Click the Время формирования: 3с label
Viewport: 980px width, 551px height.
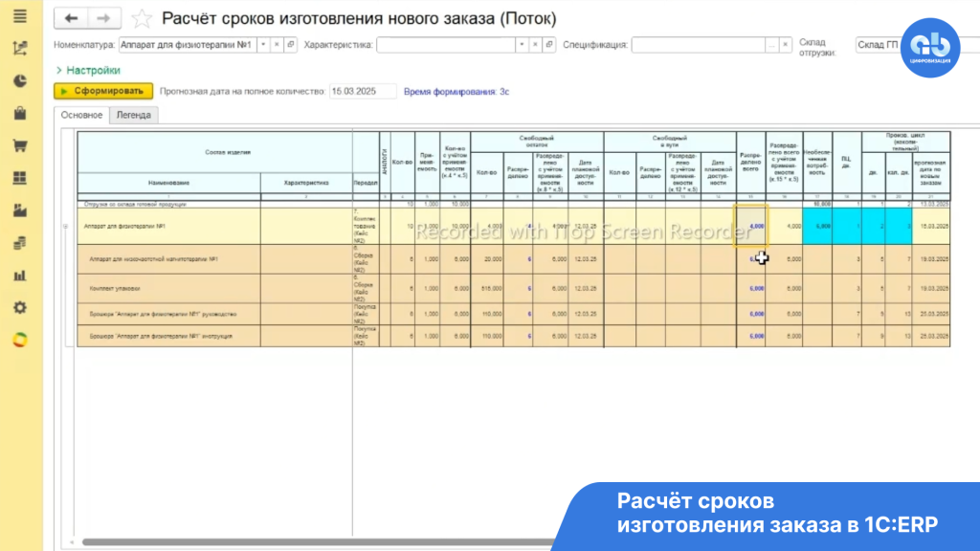pyautogui.click(x=457, y=92)
